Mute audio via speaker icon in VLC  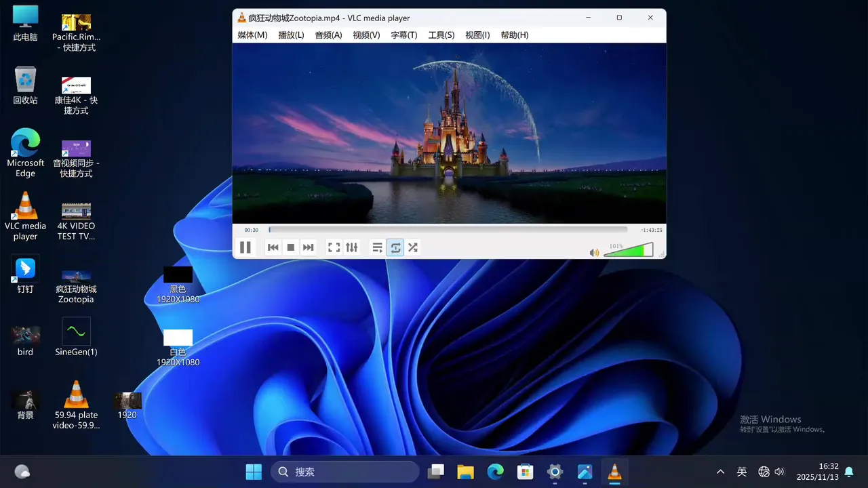click(594, 253)
